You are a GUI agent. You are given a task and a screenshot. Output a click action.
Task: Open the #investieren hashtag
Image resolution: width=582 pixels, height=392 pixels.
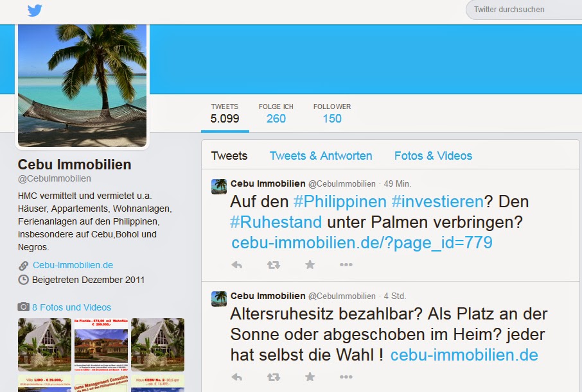coord(437,201)
